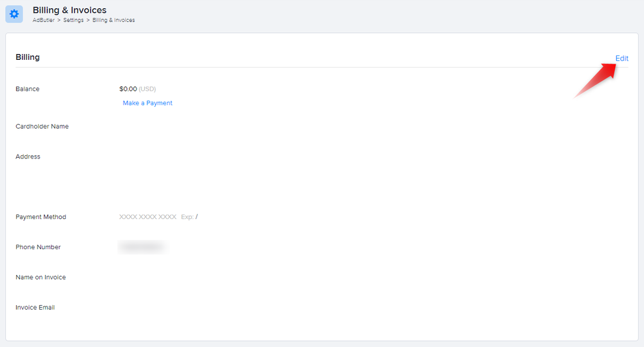Viewport: 644px width, 347px height.
Task: Select Billing & Invoices breadcrumb item
Action: coord(113,20)
